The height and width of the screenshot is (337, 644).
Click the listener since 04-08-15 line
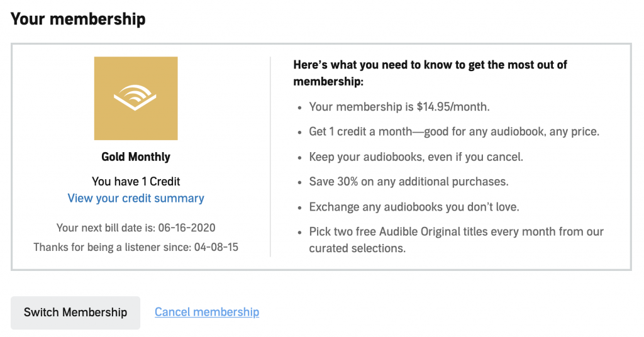(136, 247)
